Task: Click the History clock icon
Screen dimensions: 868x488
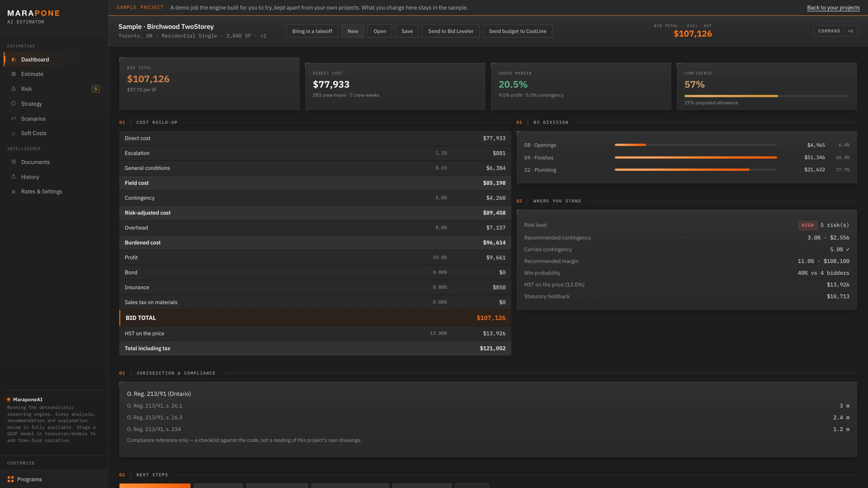Action: 14,177
